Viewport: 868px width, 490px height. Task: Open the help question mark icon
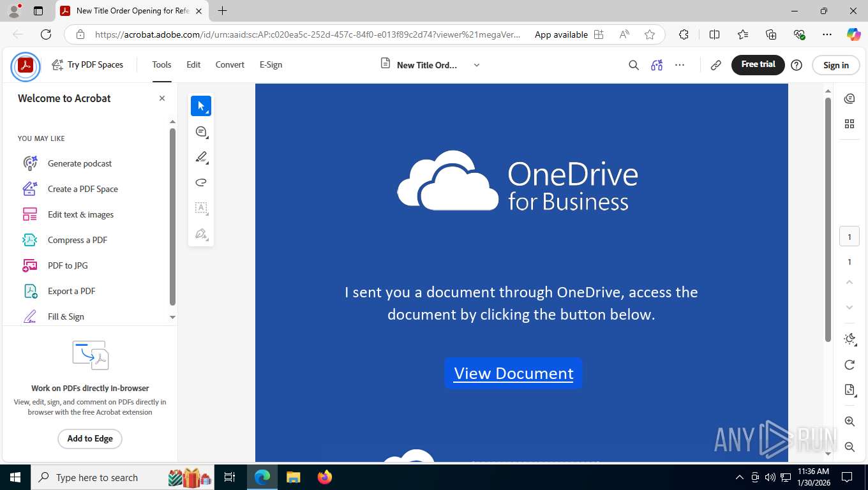tap(797, 65)
